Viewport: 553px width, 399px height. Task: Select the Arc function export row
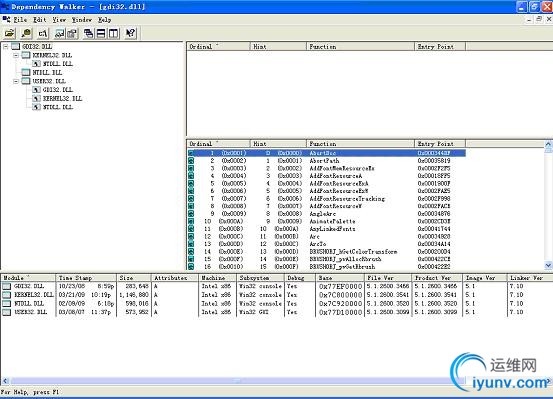[x=327, y=237]
